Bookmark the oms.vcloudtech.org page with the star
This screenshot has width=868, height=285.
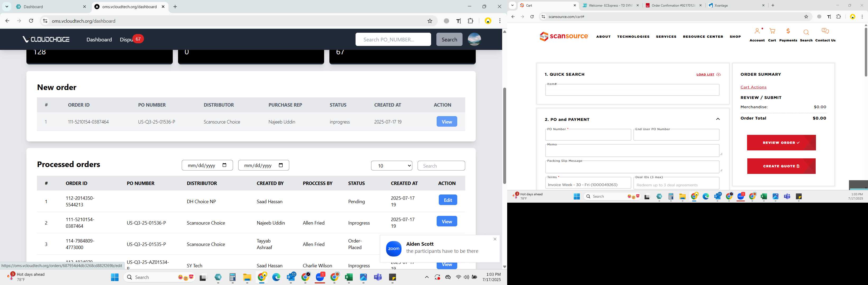(430, 21)
